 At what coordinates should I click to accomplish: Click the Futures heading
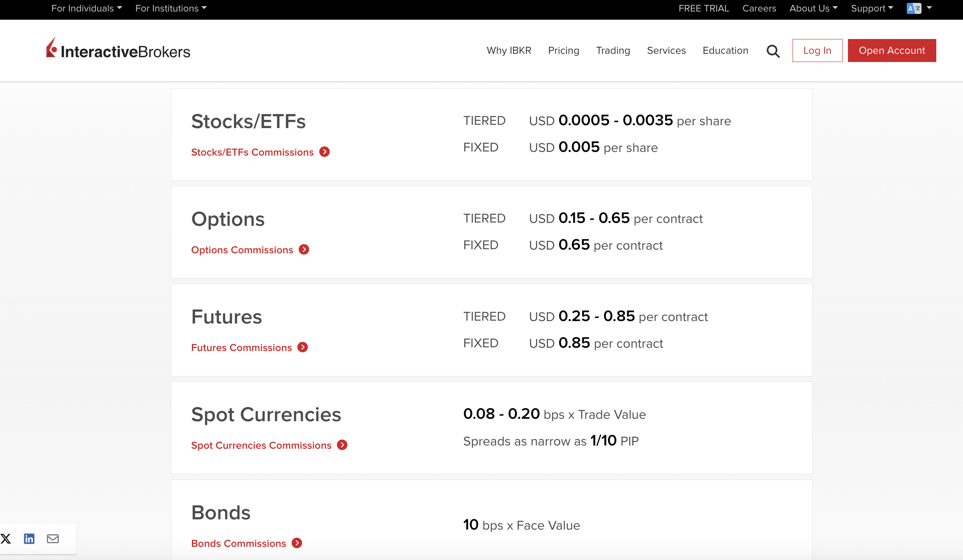(226, 317)
